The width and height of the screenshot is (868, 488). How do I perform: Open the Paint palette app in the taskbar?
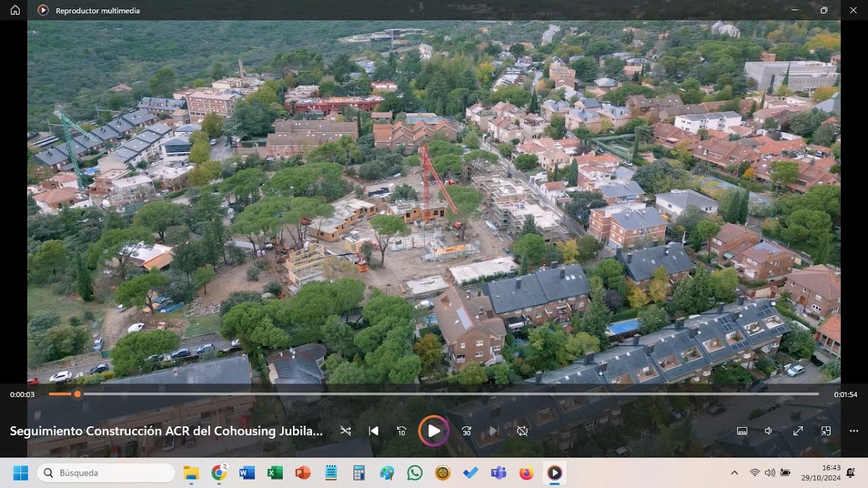click(387, 472)
